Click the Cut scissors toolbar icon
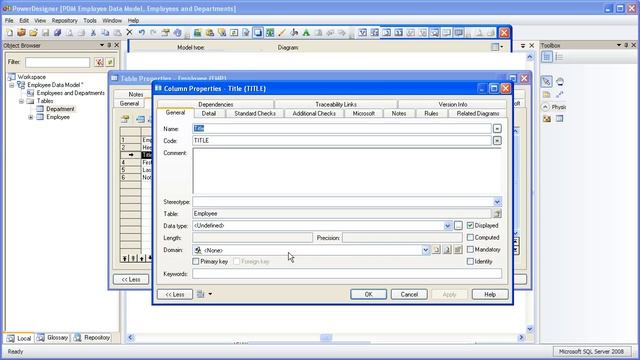640x360 pixels. click(93, 33)
